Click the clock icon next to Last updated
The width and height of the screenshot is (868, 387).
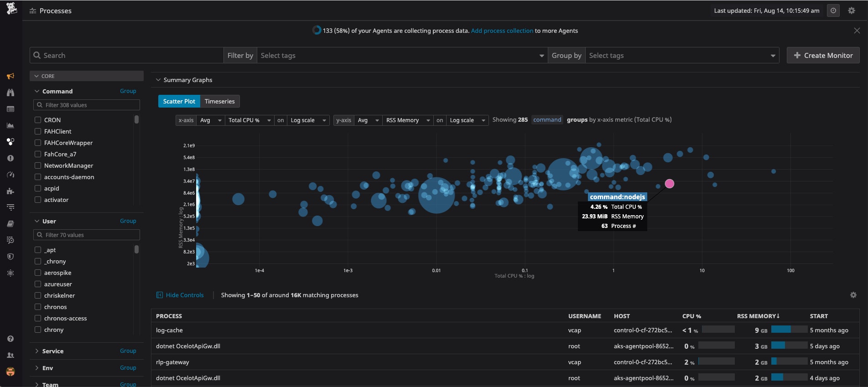coord(833,10)
